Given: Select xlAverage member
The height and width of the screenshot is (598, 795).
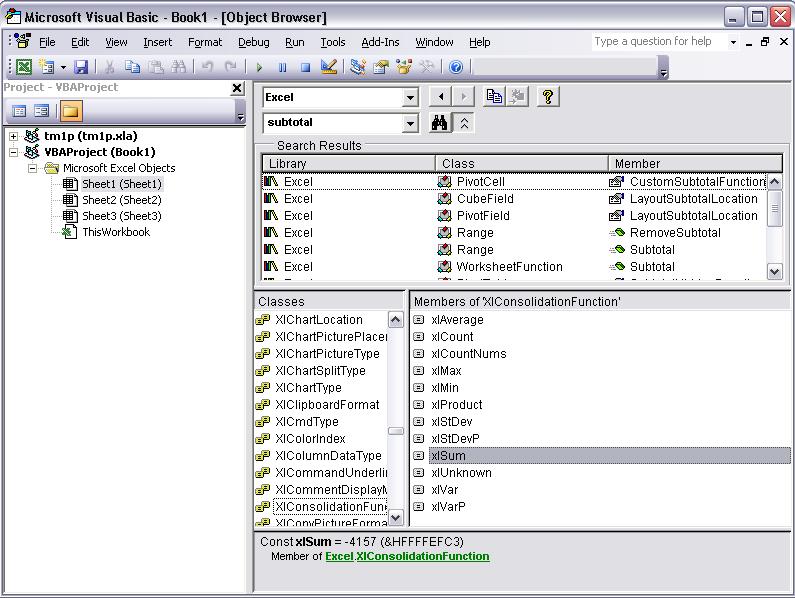Looking at the screenshot, I should (x=457, y=320).
